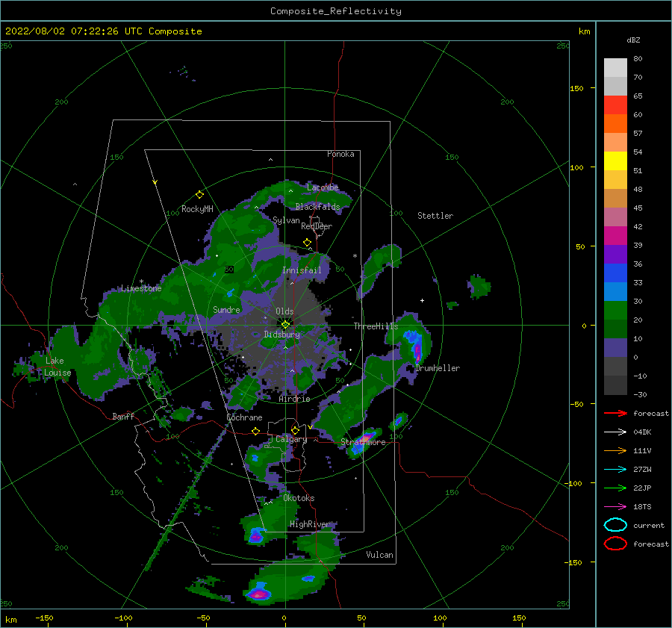This screenshot has height=628, width=672.
Task: Select the cyan 'current' ellipse in the legend
Action: pos(615,525)
